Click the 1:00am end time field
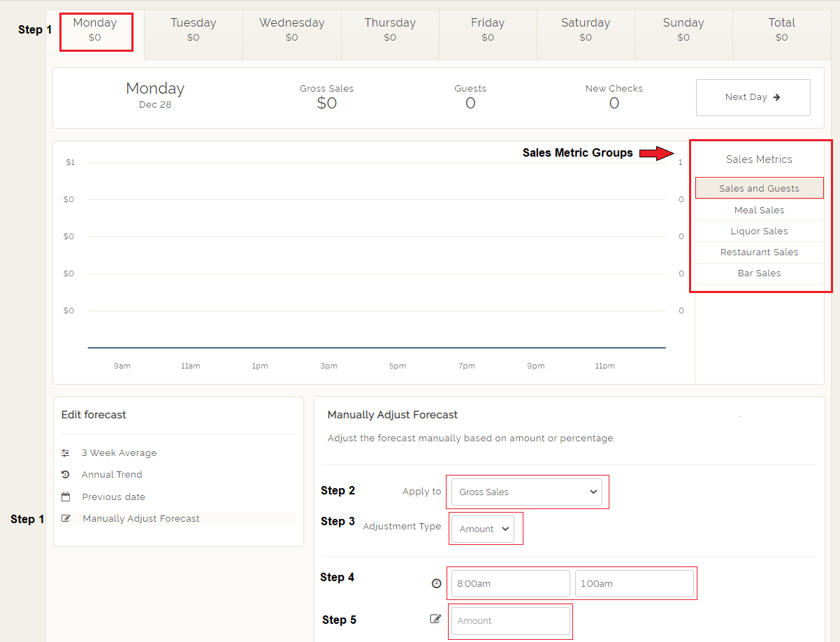This screenshot has width=840, height=642. 634,583
